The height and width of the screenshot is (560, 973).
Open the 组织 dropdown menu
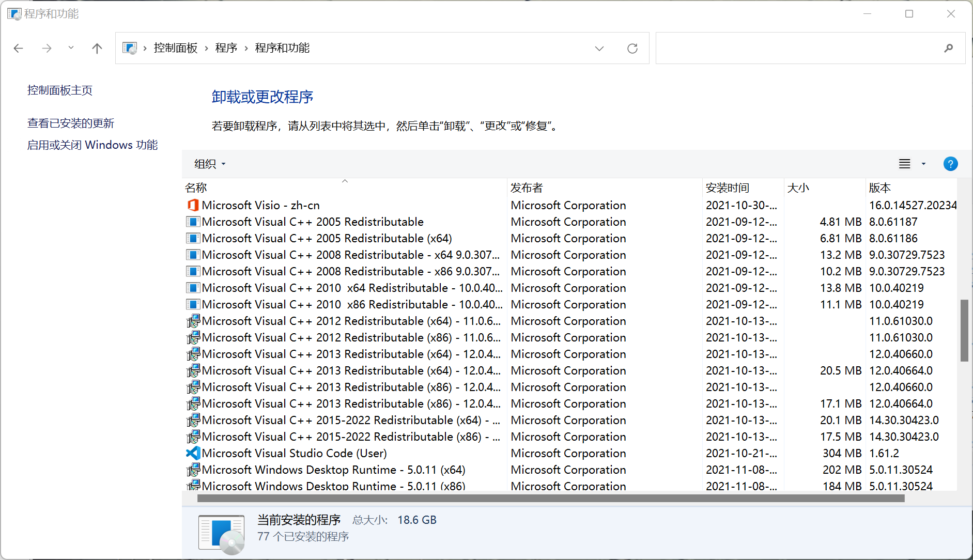[210, 164]
